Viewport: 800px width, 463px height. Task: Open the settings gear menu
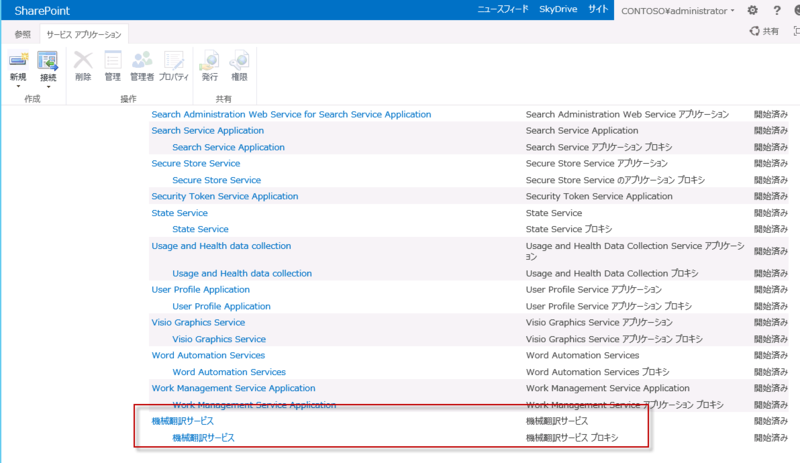752,10
